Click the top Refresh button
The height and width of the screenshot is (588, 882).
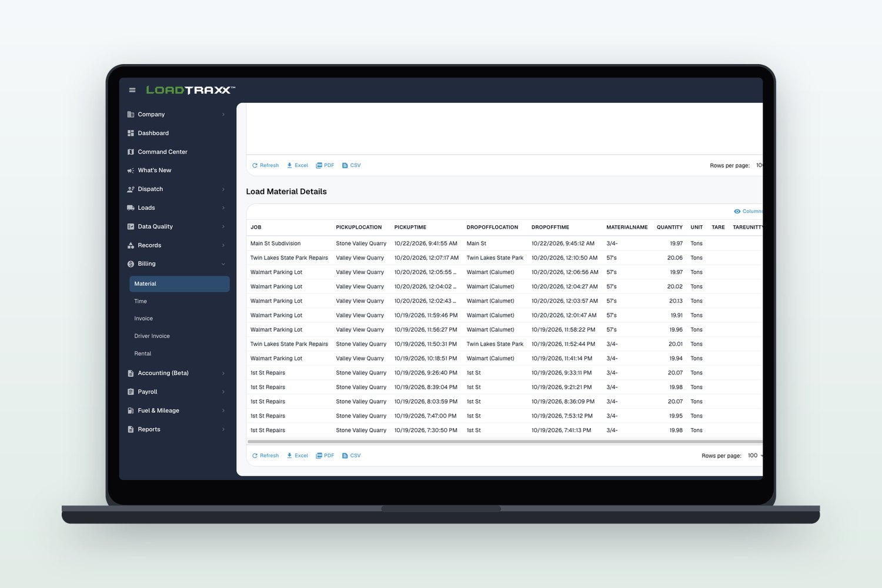click(265, 165)
